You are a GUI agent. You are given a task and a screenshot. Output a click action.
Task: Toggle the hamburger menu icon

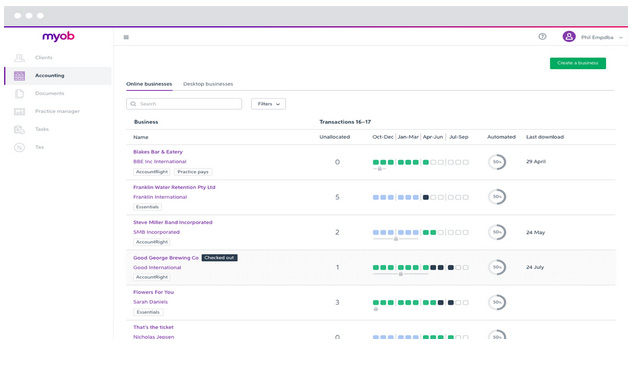coord(126,37)
